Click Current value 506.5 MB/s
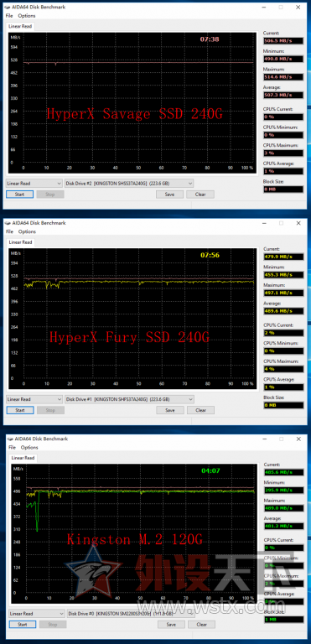311x644 pixels. [x=283, y=40]
